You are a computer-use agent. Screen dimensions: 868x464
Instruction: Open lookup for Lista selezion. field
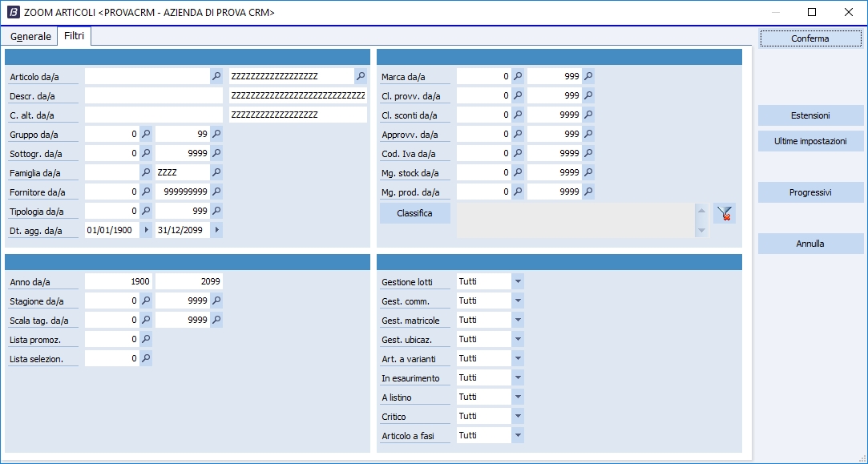146,358
